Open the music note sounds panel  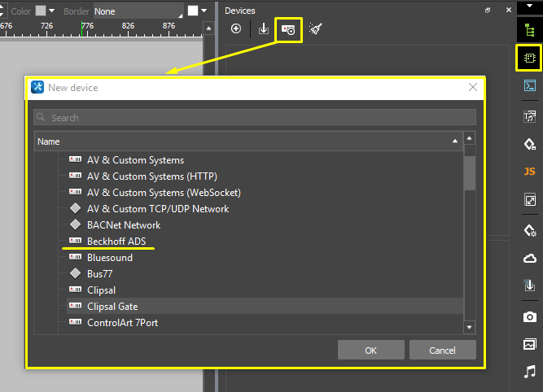click(x=529, y=372)
